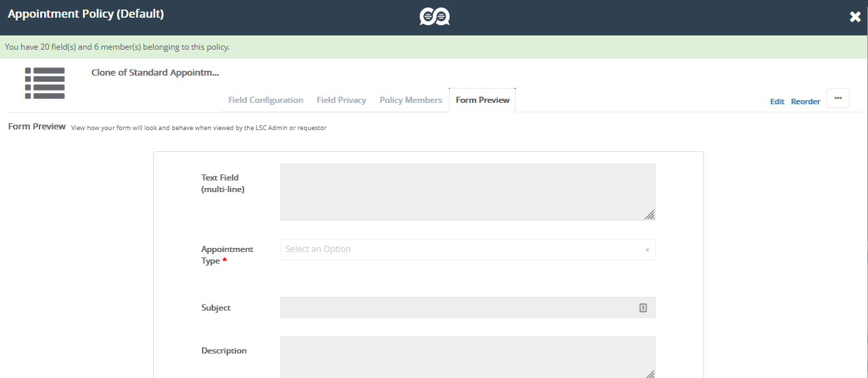868x378 pixels.
Task: Click the Clone of Standard Appointm... title
Action: pos(155,72)
